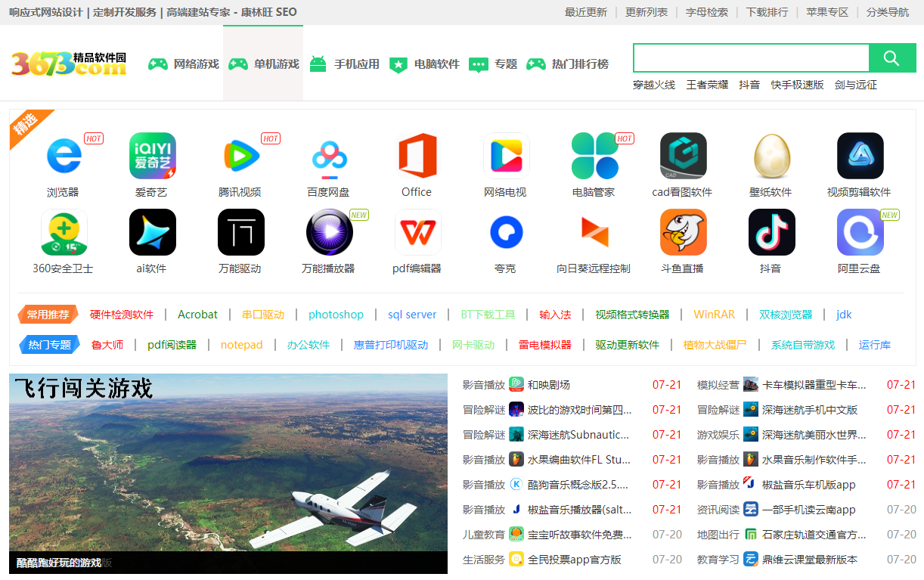Click the 全民投票app官方版 row icon
Image resolution: width=924 pixels, height=580 pixels.
click(516, 559)
